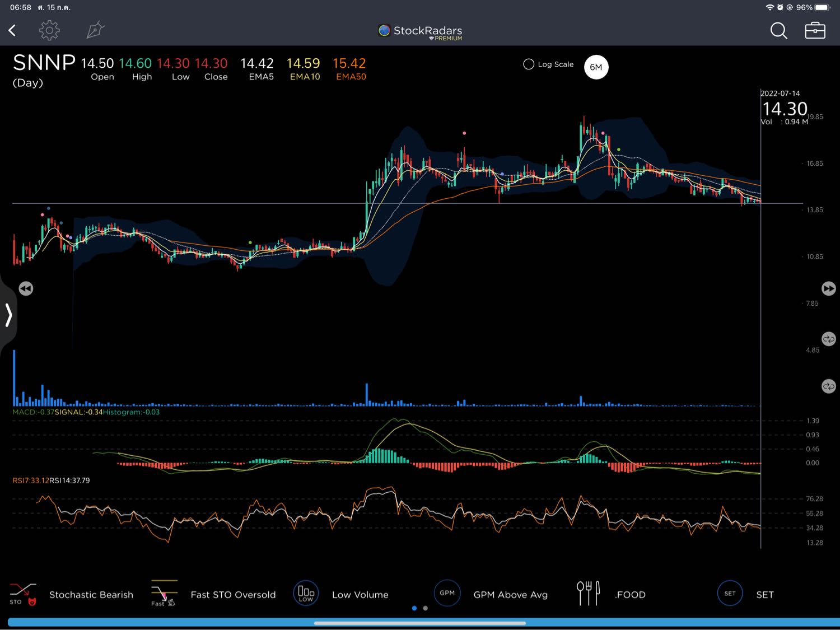Tap the Low Volume signal icon

pyautogui.click(x=306, y=593)
